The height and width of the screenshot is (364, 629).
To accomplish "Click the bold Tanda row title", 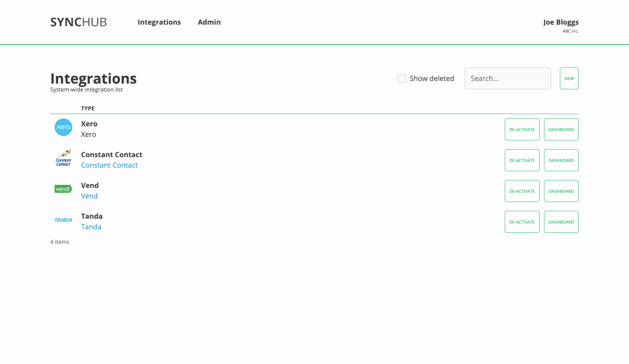I will coord(92,216).
